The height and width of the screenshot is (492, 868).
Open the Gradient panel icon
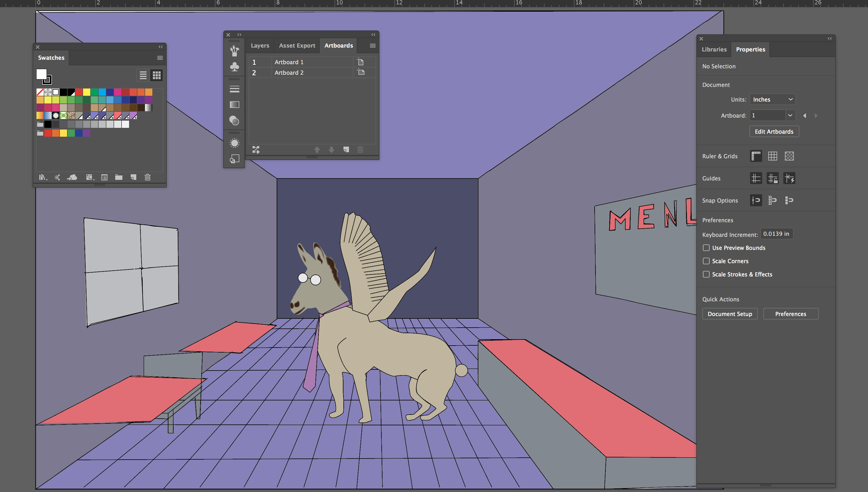click(x=235, y=104)
